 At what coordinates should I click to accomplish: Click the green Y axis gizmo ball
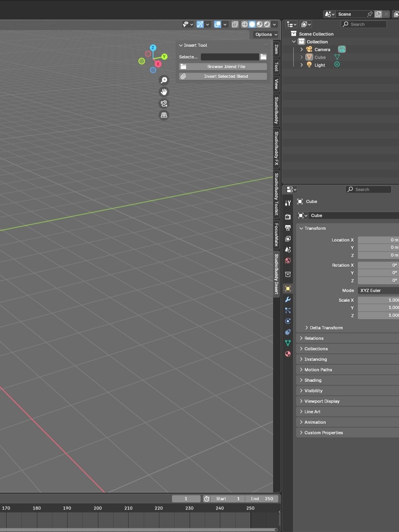(164, 57)
